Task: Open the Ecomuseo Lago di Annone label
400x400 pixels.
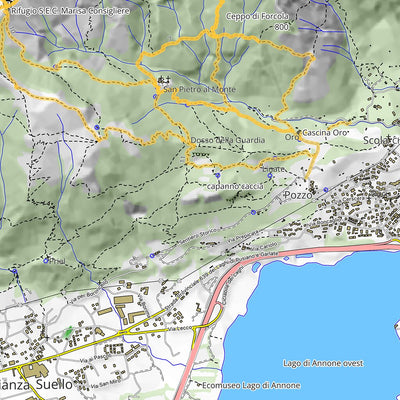Action: [x=251, y=386]
